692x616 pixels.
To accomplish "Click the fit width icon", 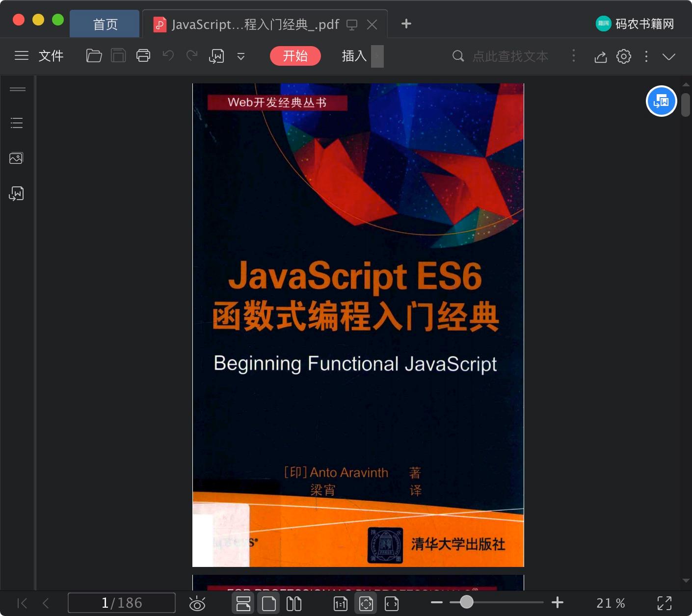I will click(392, 604).
